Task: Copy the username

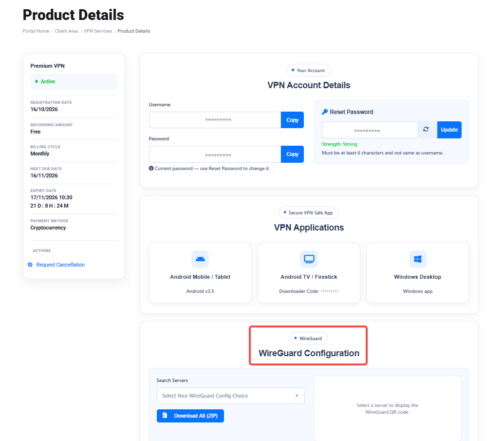Action: tap(292, 120)
